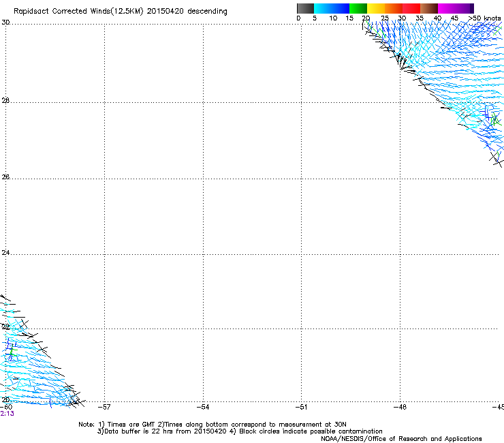Click the latitude '22' axis label
Image resolution: width=504 pixels, height=443 pixels.
tap(5, 327)
